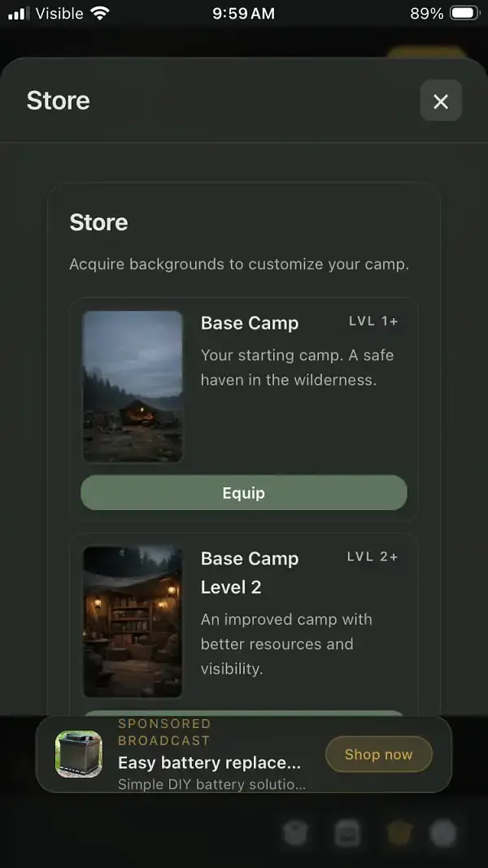488x868 pixels.
Task: Tap the partly hidden Level 2 button
Action: 244,713
